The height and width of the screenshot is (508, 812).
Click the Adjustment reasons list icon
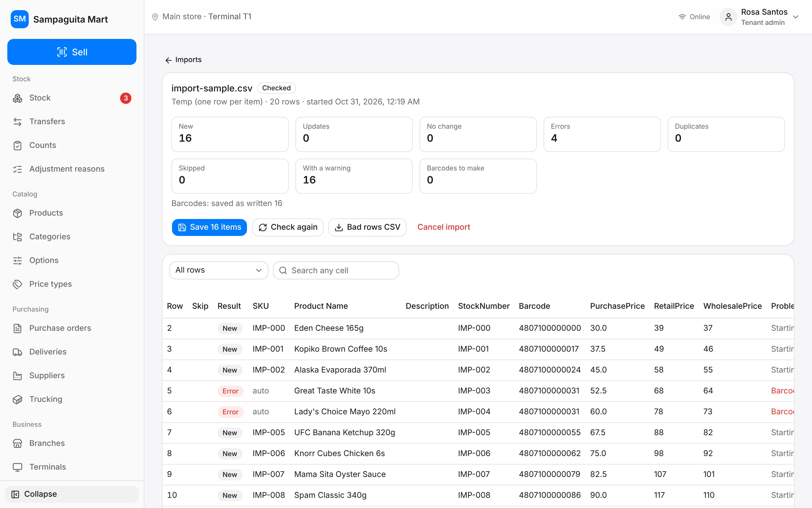click(x=17, y=169)
